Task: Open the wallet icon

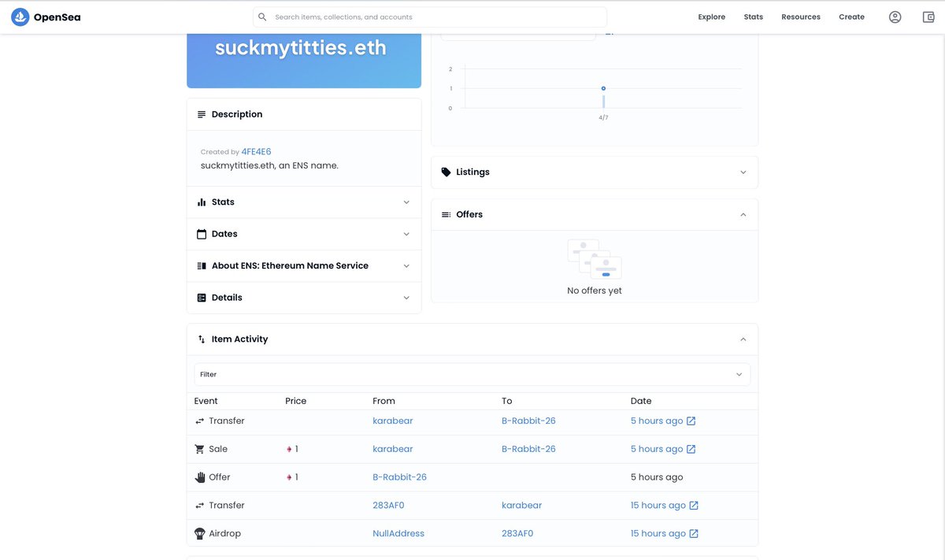Action: 928,17
